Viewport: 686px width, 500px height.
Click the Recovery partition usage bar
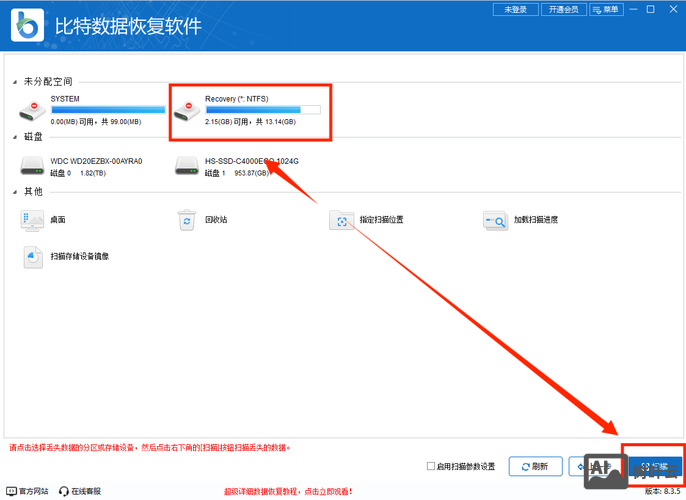[262, 109]
